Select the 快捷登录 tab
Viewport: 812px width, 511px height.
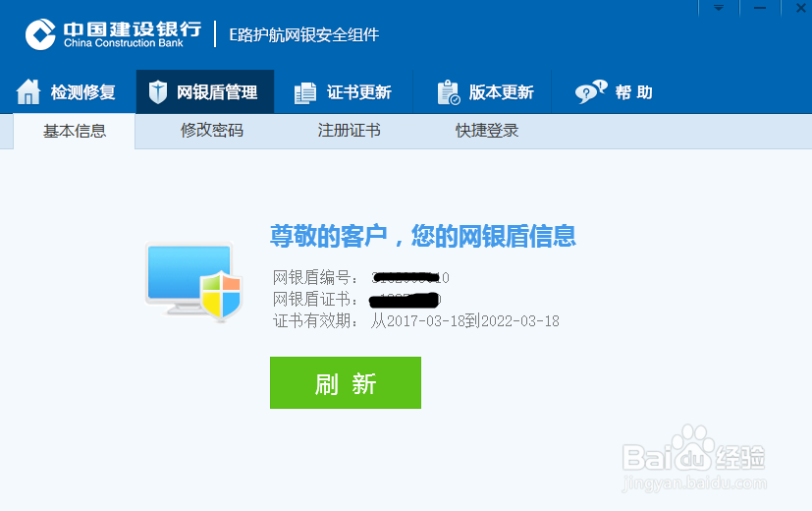coord(487,131)
